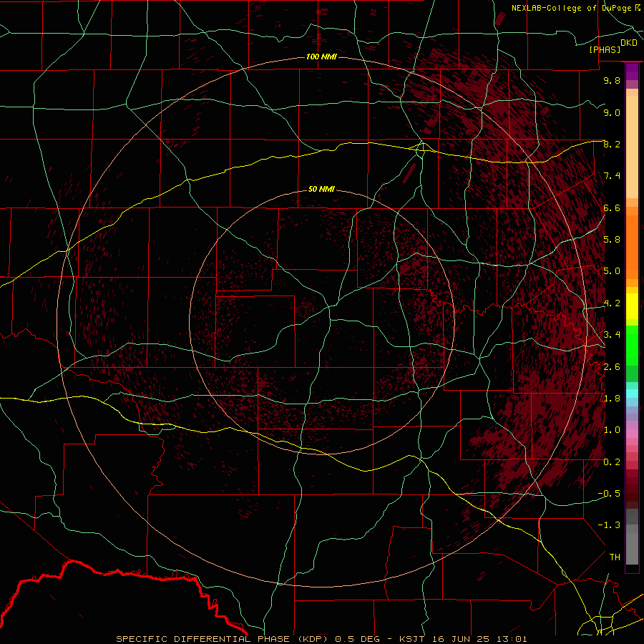
Task: Click the cyan segment of the color scale
Action: coord(632,394)
